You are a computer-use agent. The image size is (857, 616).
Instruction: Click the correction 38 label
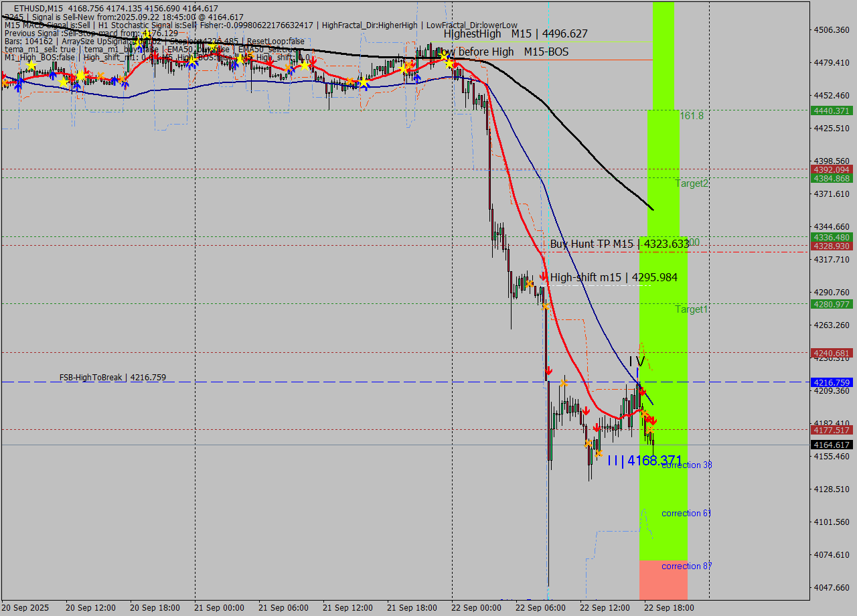(686, 465)
